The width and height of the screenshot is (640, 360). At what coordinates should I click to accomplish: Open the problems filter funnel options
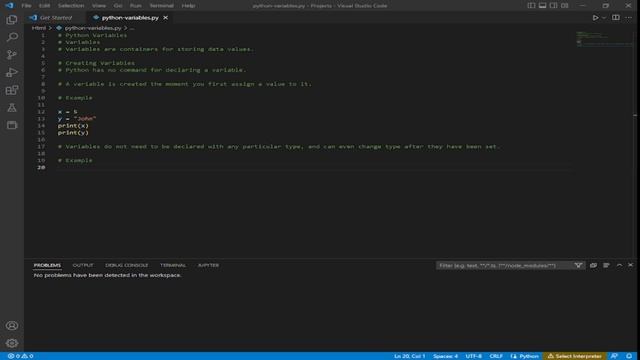pos(578,265)
